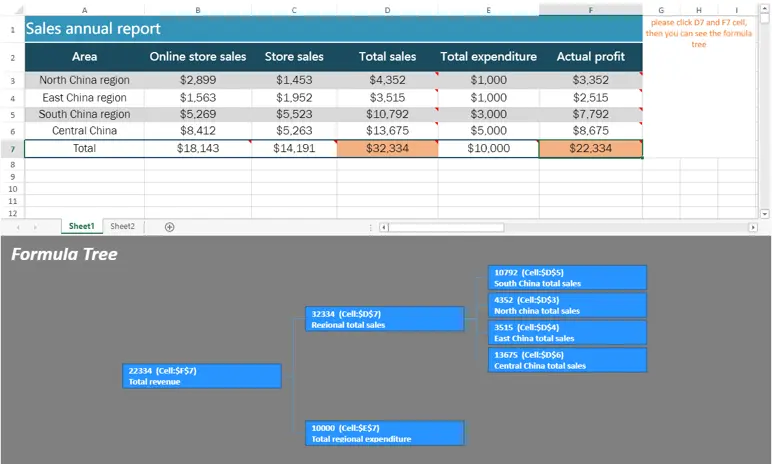Click East China total sales node
The width and height of the screenshot is (772, 464).
(567, 333)
